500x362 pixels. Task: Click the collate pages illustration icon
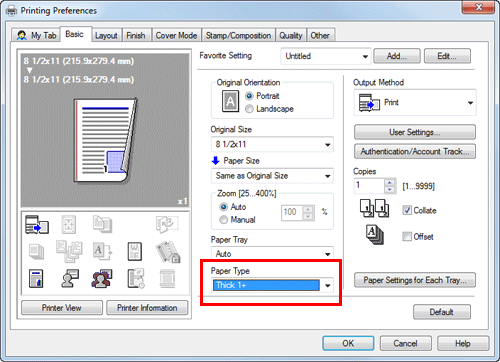pos(374,208)
